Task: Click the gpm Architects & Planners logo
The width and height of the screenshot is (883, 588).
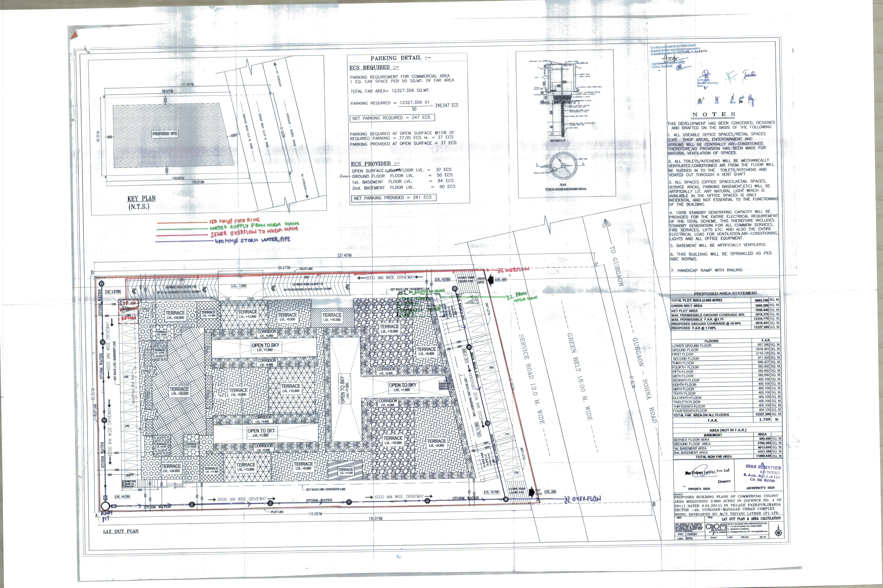Action: point(716,529)
